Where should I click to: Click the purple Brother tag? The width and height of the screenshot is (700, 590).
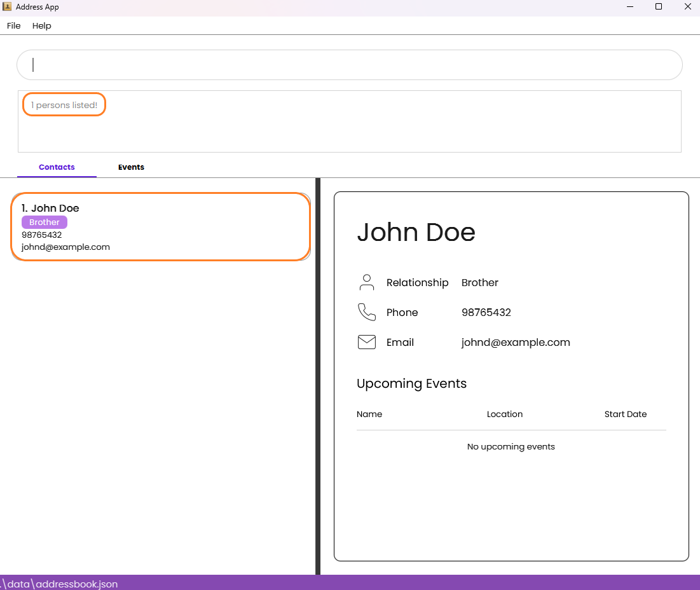(45, 223)
